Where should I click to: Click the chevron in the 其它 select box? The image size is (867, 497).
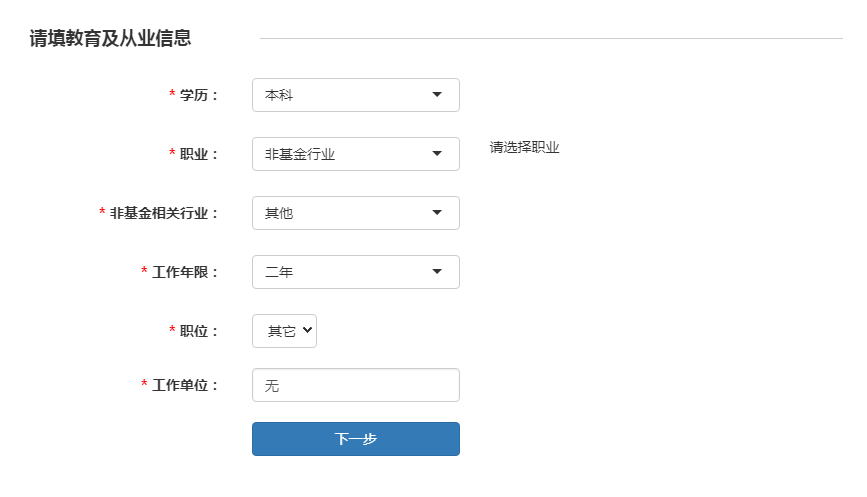(307, 330)
